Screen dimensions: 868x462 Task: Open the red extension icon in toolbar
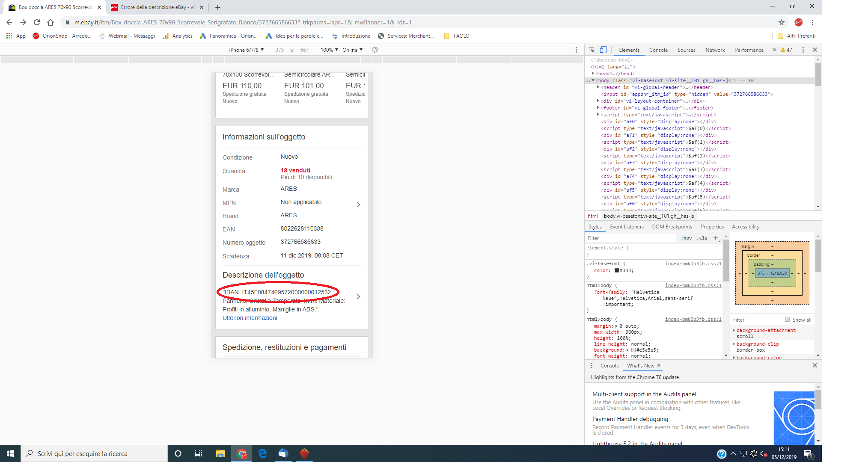click(799, 22)
